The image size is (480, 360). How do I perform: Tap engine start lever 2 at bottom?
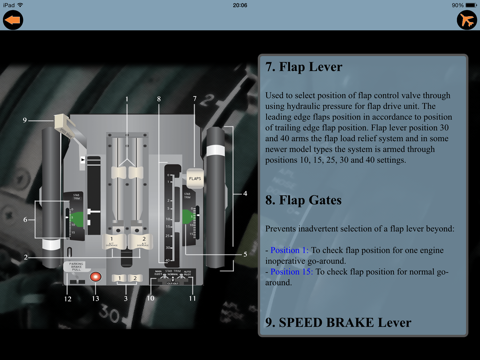click(135, 278)
